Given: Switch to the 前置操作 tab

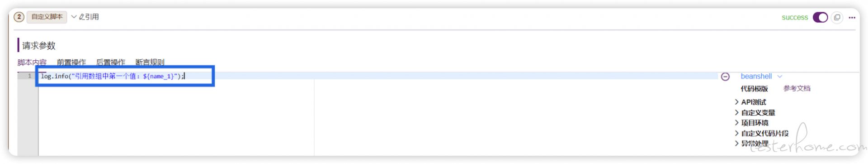Looking at the screenshot, I should [x=71, y=63].
